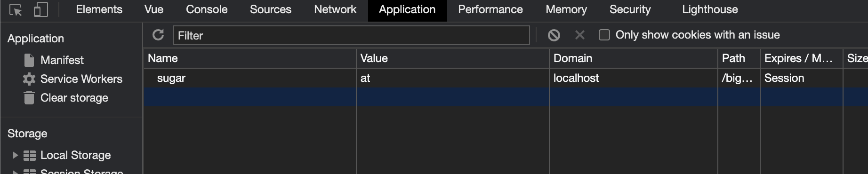
Task: Select the Clear storage trash icon
Action: [x=29, y=98]
